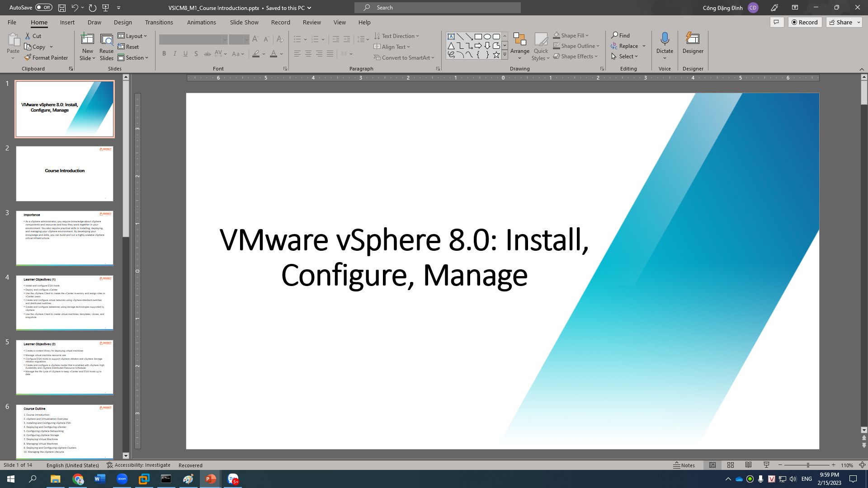Click New Slide icon
Viewport: 868px width, 488px height.
(x=87, y=40)
